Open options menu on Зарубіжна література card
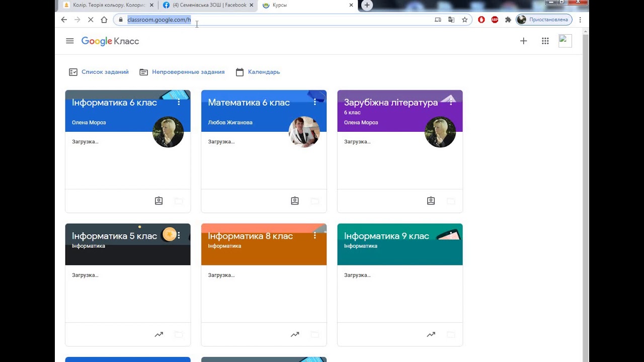644x362 pixels. click(x=451, y=102)
